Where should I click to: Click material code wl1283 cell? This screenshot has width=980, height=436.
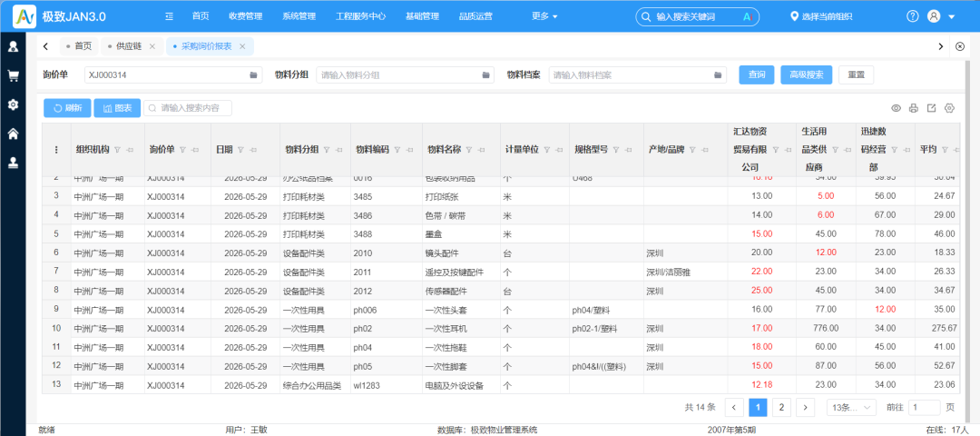click(387, 385)
